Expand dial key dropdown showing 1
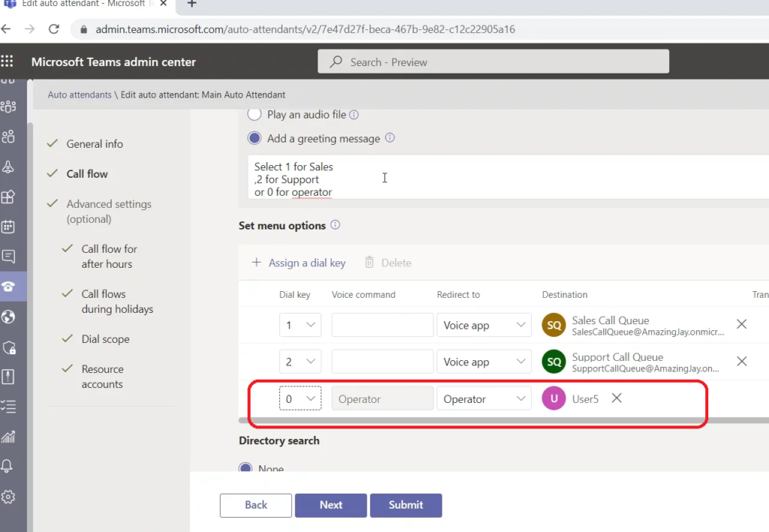769x532 pixels. pos(300,325)
